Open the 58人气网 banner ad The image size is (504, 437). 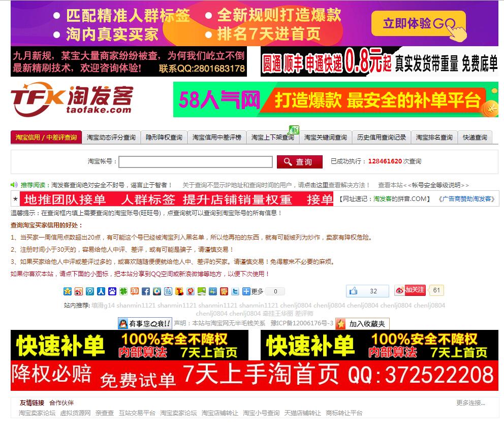335,99
